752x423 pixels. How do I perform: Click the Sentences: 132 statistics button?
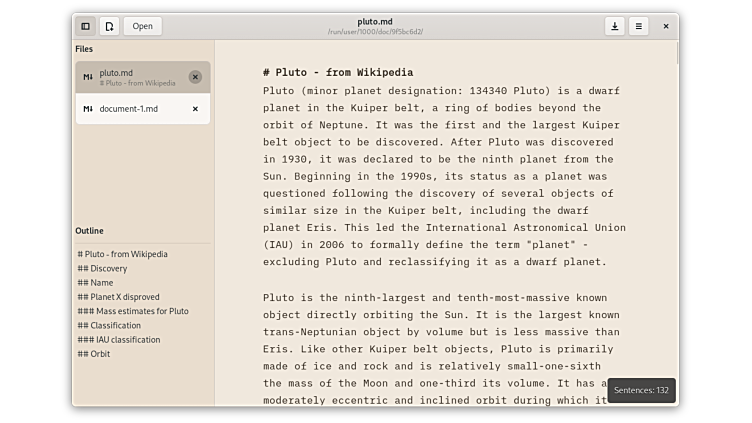pos(641,390)
